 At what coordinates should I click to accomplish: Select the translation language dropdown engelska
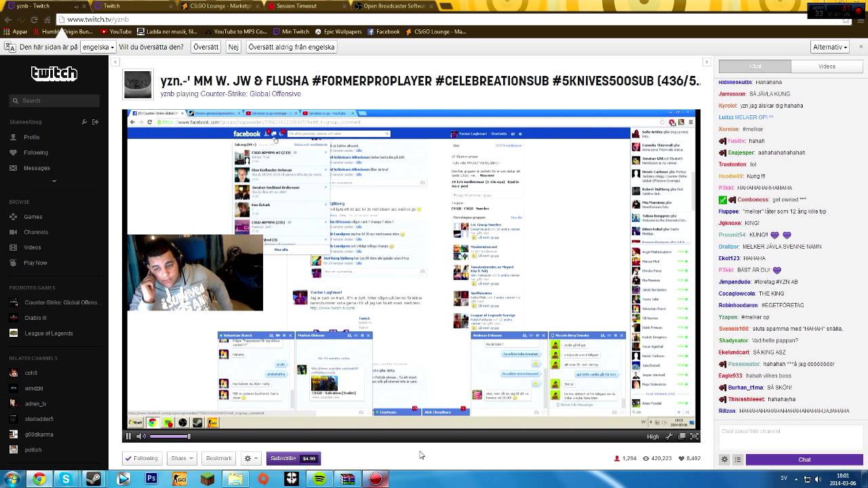pyautogui.click(x=98, y=47)
